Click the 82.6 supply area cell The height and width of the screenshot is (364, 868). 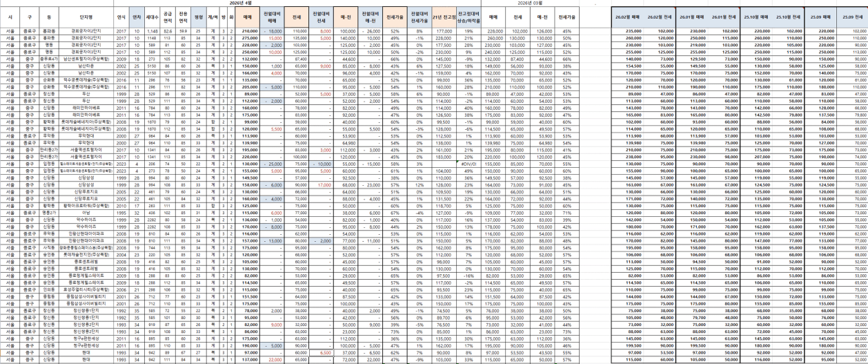pyautogui.click(x=168, y=31)
